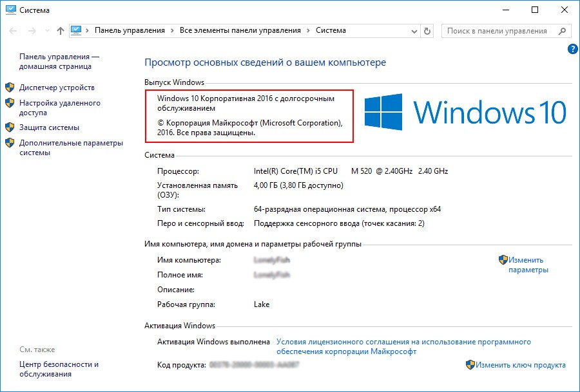Image resolution: width=580 pixels, height=392 pixels.
Task: Select Панель управления in the breadcrumb
Action: [x=130, y=30]
